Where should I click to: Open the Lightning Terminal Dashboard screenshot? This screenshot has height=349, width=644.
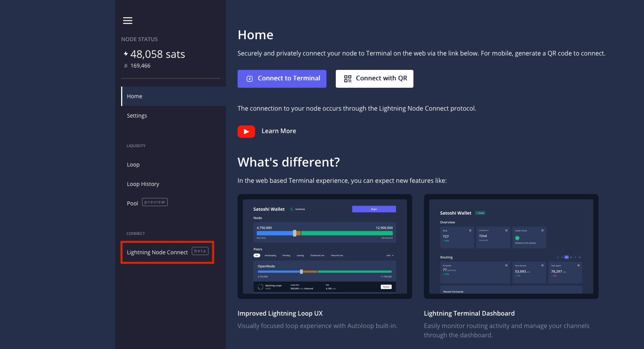pyautogui.click(x=511, y=247)
